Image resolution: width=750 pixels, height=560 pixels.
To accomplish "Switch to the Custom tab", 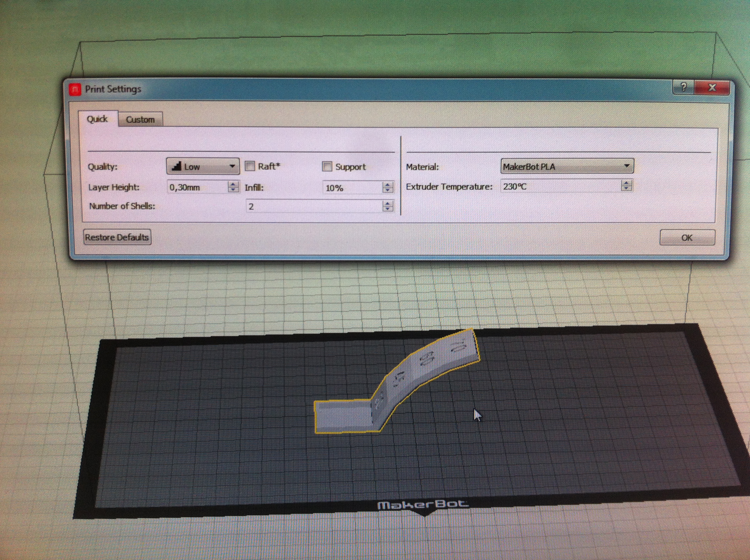I will tap(140, 119).
